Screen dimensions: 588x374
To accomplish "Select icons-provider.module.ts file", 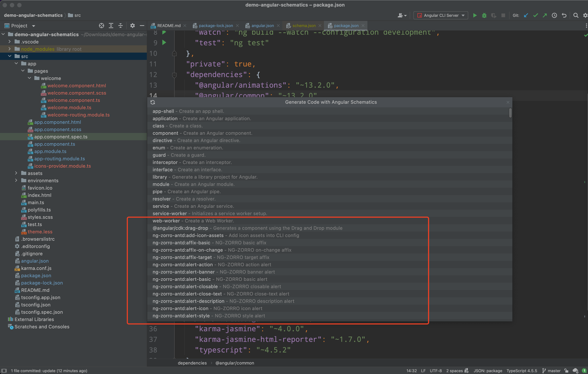I will tap(62, 166).
